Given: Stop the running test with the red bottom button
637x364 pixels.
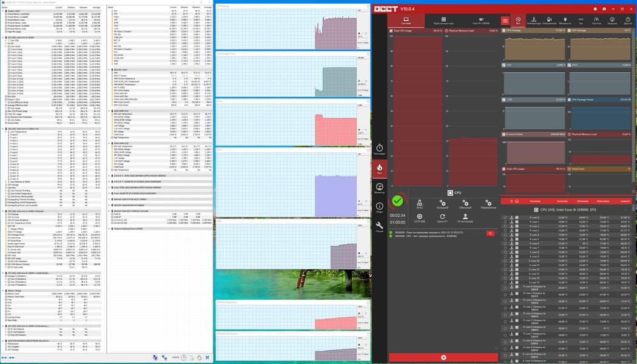Looking at the screenshot, I should [x=443, y=357].
